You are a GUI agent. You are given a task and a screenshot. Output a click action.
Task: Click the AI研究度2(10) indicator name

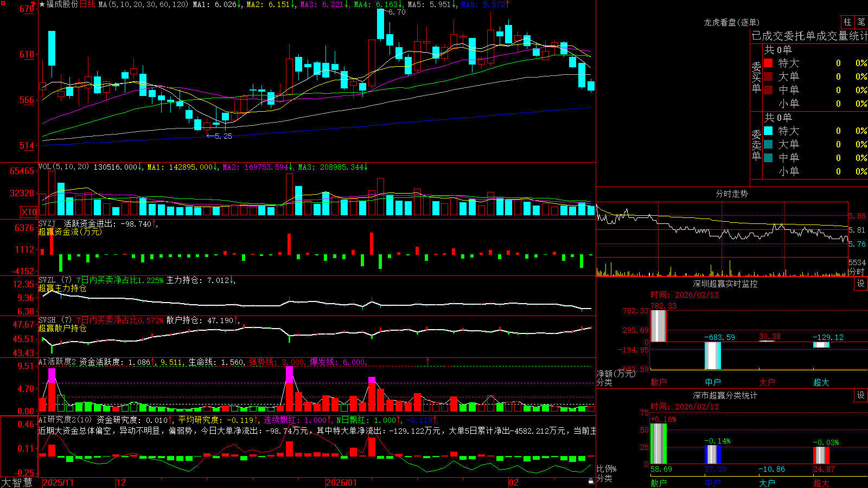pos(65,420)
